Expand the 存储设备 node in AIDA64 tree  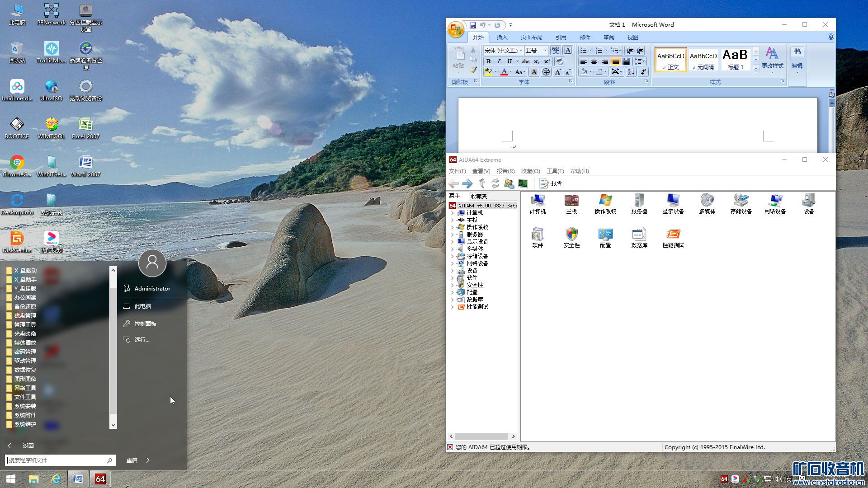[452, 256]
